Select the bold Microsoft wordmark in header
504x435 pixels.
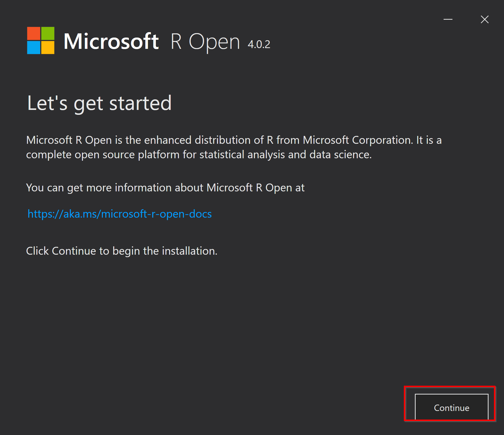(111, 41)
